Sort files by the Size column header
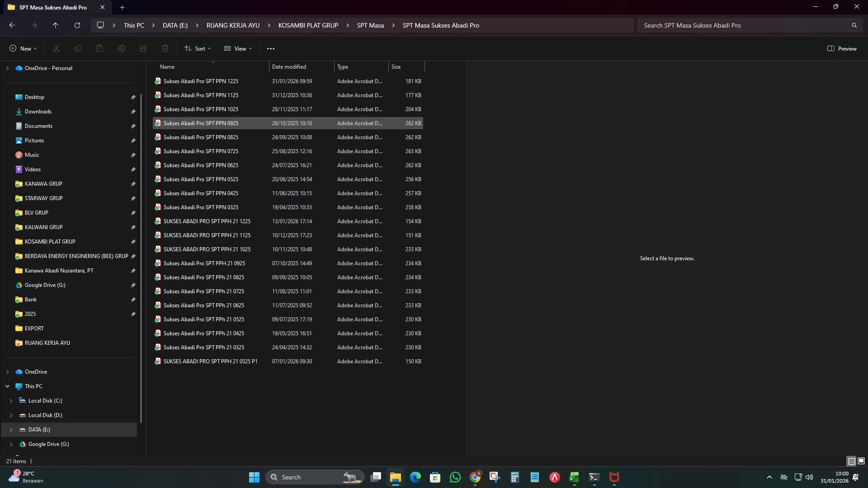868x488 pixels. click(x=396, y=66)
